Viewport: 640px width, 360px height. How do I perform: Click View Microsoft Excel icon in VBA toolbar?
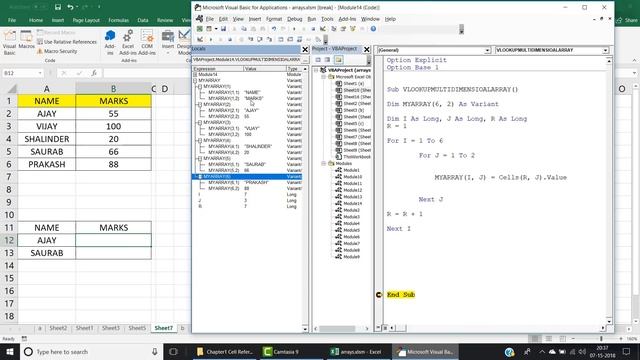(200, 29)
